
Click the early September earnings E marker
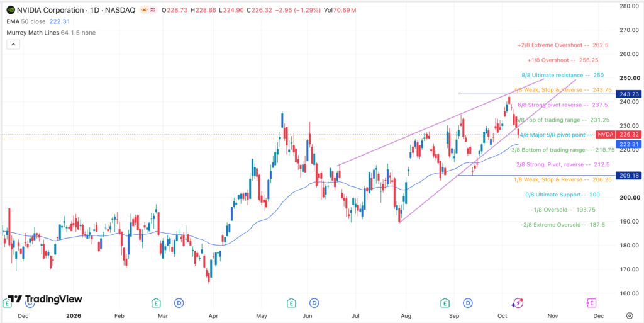[x=445, y=303]
